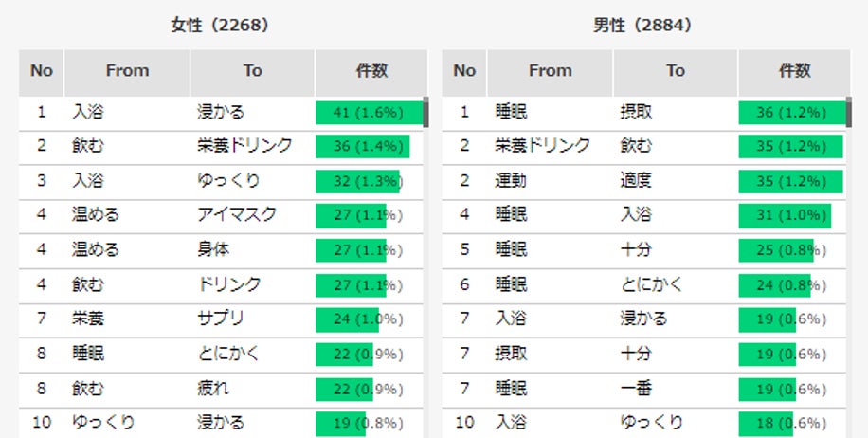
Task: Click the 男性 table vertical scrollbar thumb
Action: point(848,112)
